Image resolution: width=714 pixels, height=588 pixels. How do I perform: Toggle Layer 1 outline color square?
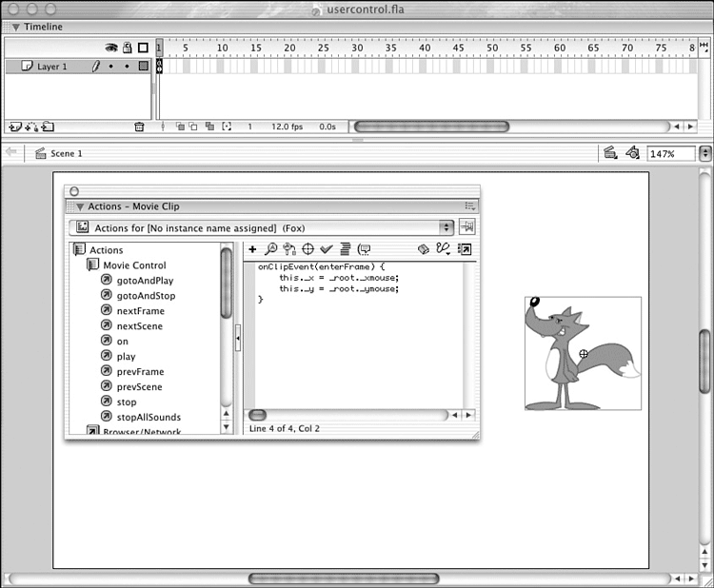[143, 67]
